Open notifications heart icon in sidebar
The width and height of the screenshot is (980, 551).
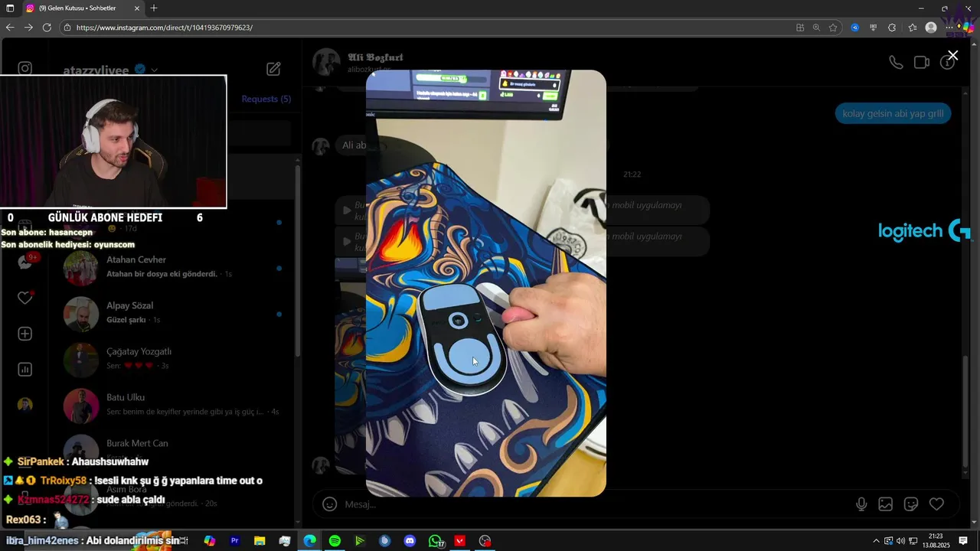click(x=25, y=298)
